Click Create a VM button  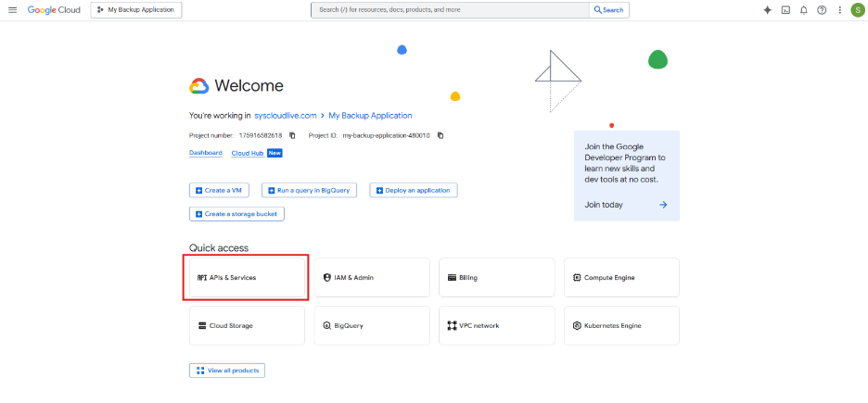click(219, 190)
